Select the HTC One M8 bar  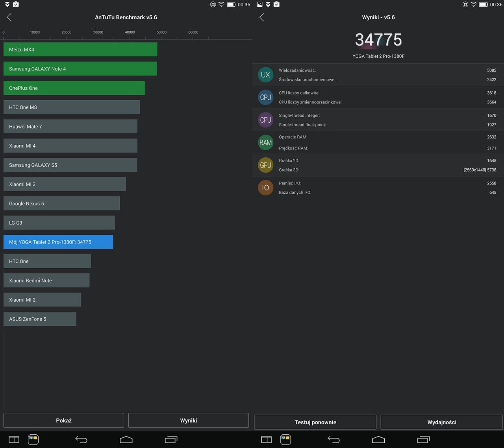(x=72, y=107)
